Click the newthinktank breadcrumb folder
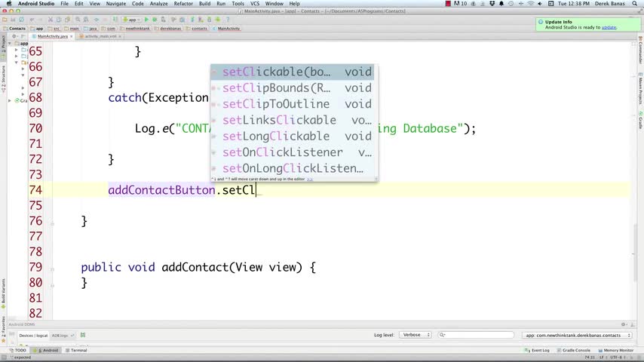The image size is (644, 362). 135,29
